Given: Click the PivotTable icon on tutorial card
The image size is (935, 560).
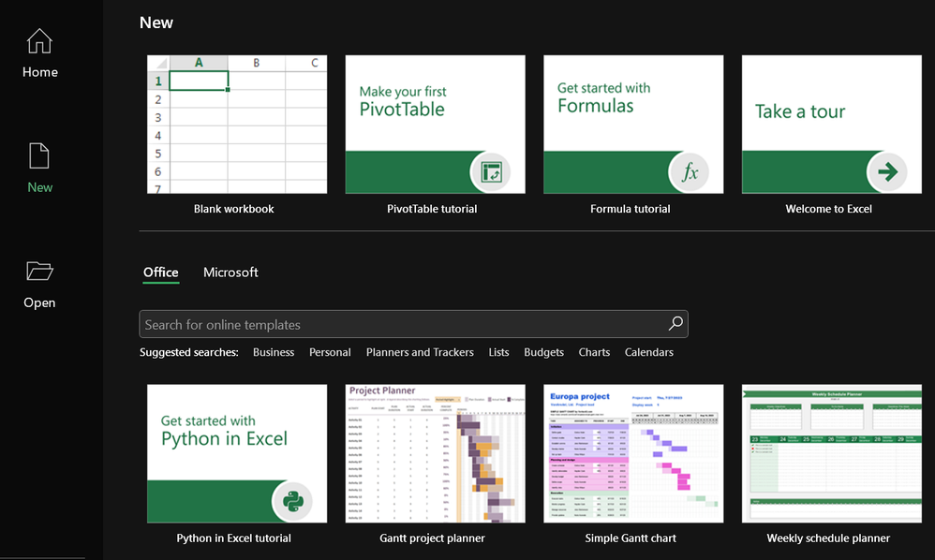Looking at the screenshot, I should click(491, 172).
